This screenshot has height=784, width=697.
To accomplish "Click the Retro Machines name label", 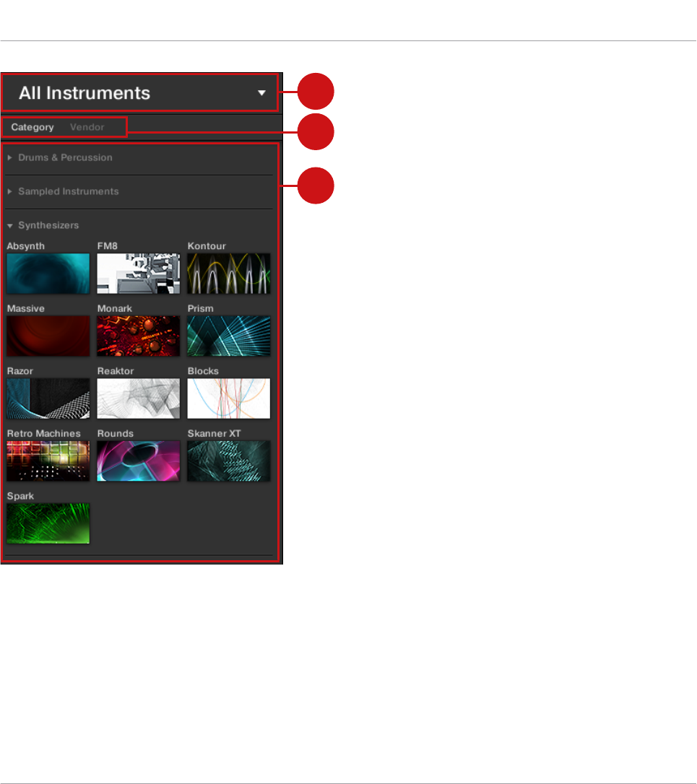I will point(43,433).
